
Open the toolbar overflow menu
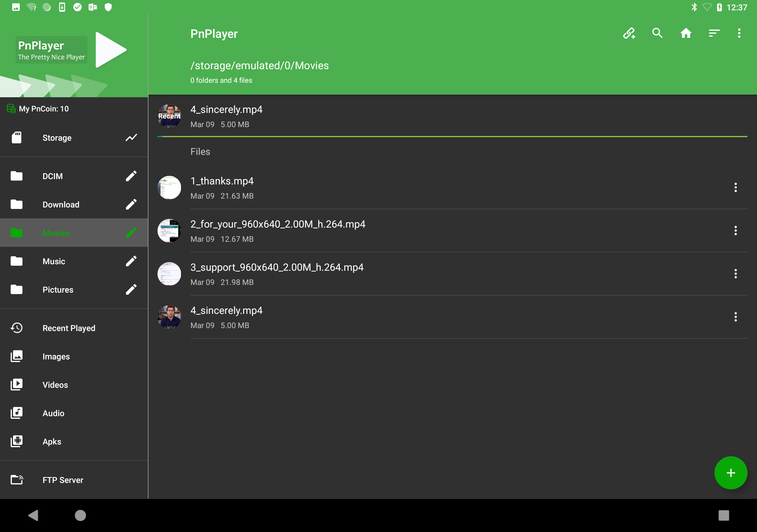[739, 33]
